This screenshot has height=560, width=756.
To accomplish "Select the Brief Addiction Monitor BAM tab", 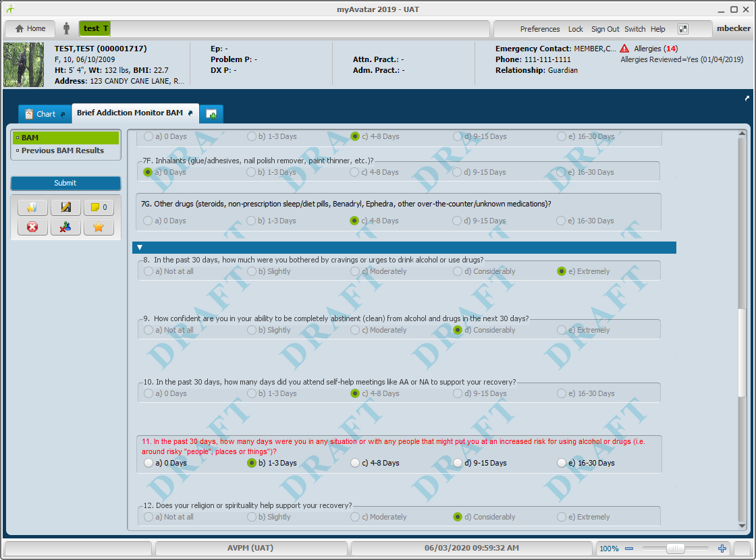I will coord(135,113).
